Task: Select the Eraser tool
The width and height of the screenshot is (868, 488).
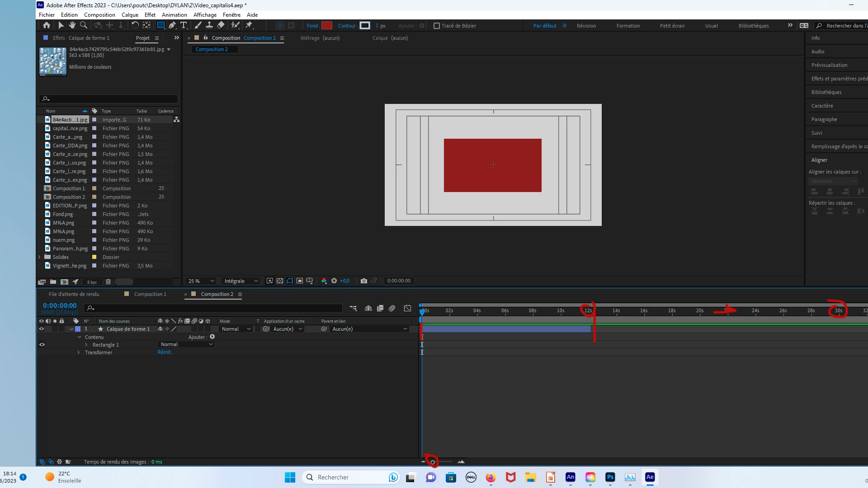Action: [x=221, y=25]
